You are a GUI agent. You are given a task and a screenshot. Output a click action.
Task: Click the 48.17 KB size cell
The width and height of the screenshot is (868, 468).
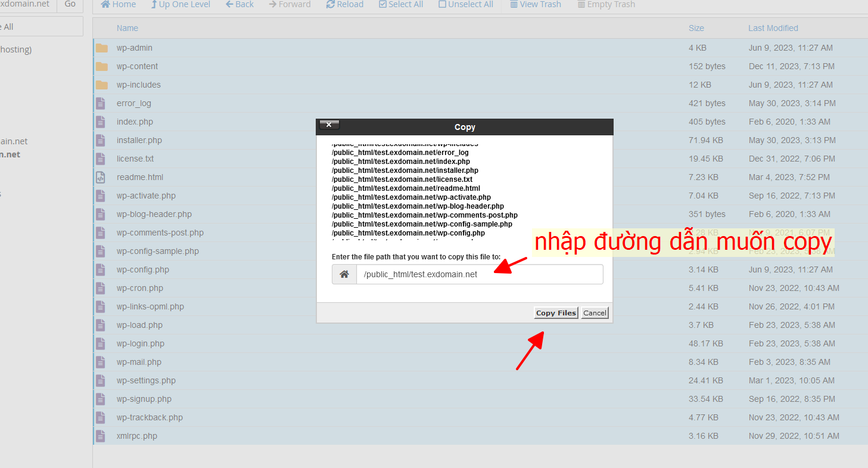click(x=706, y=343)
